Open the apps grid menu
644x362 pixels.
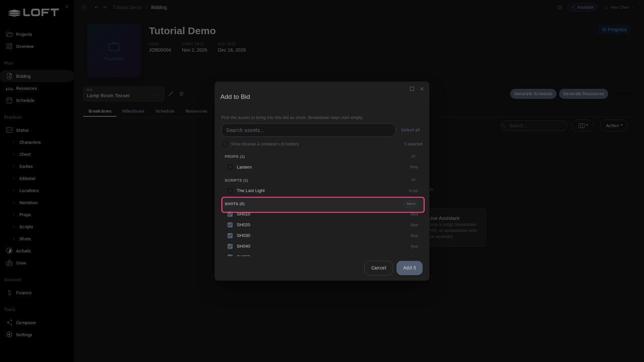(x=84, y=8)
